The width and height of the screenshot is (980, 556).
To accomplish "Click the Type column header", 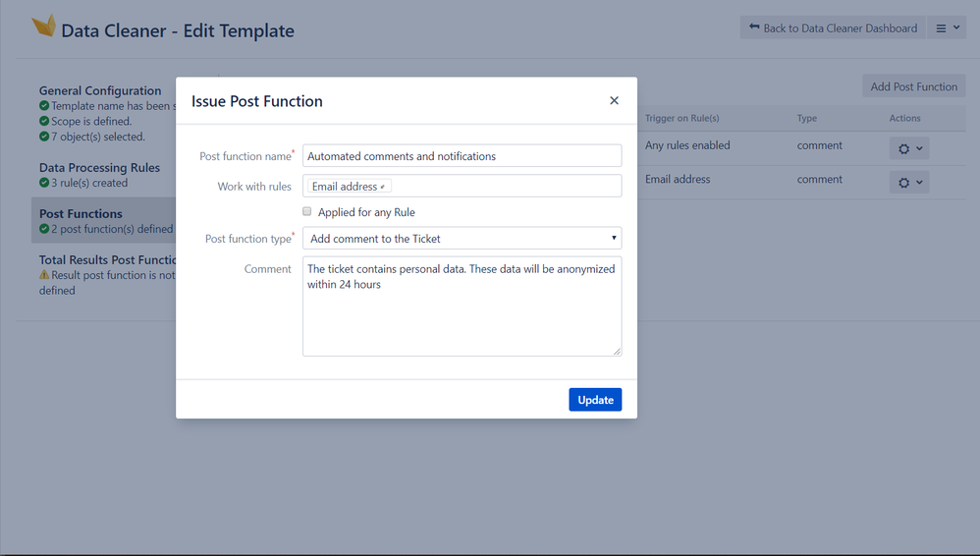I will tap(807, 118).
